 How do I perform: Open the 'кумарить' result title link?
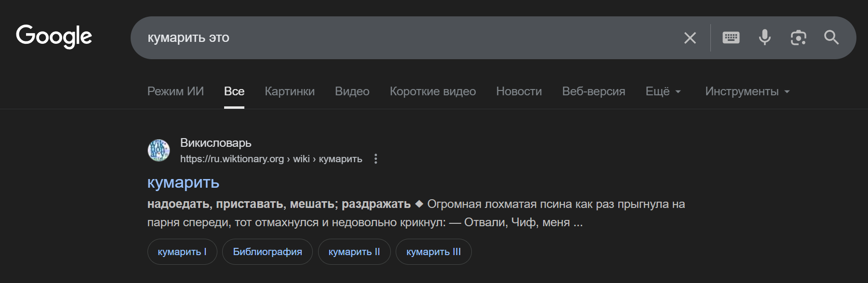click(x=183, y=182)
